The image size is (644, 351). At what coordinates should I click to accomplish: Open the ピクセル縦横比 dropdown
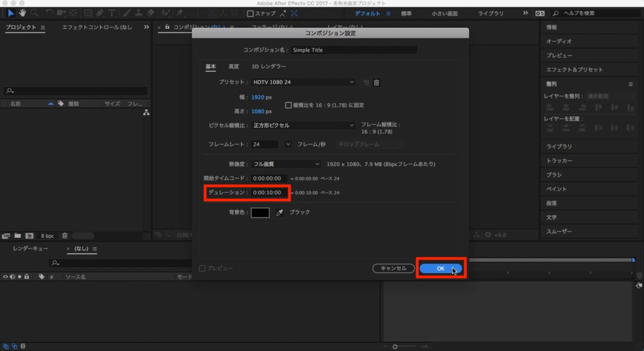click(x=303, y=125)
